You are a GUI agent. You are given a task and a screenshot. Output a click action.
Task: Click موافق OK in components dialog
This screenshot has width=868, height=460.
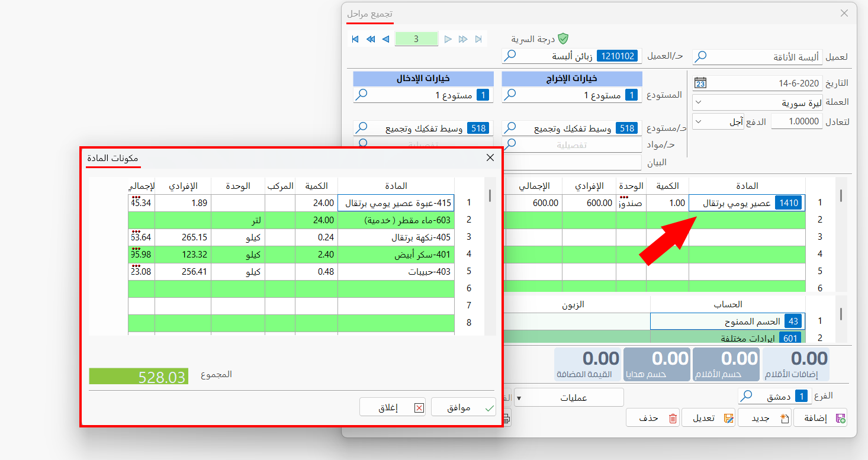(464, 408)
